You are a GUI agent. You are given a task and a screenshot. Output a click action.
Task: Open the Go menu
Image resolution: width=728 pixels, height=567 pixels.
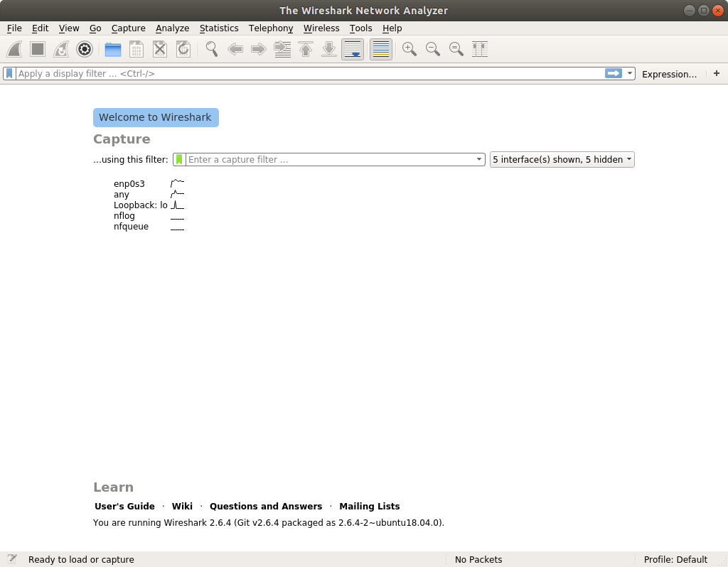[x=95, y=28]
